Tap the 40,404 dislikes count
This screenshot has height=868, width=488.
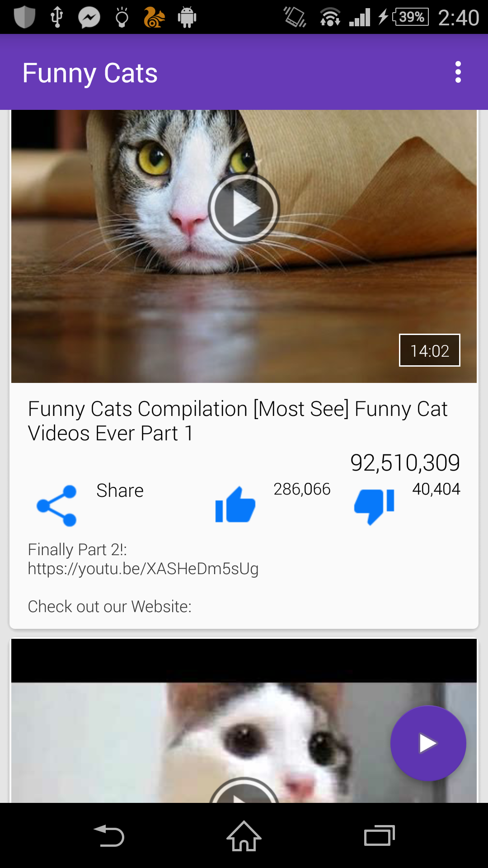436,489
